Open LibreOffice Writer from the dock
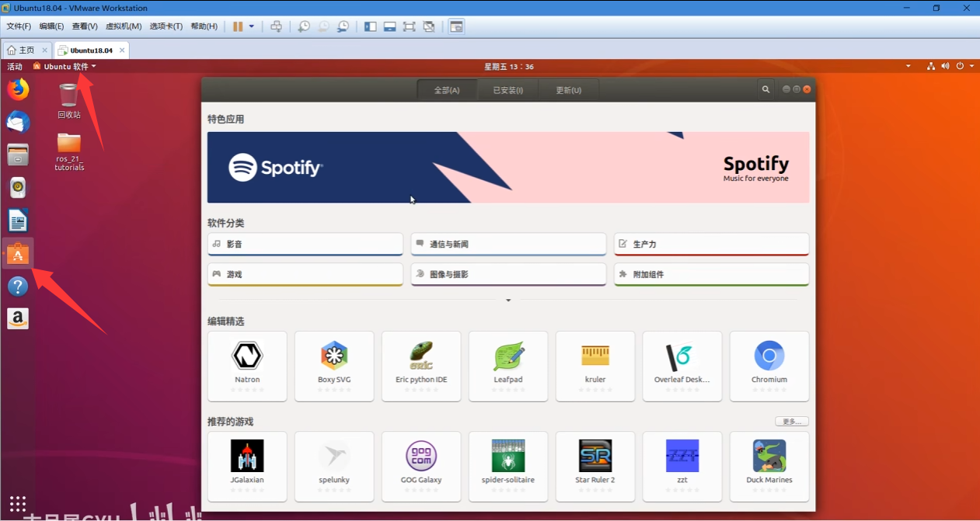 tap(18, 221)
